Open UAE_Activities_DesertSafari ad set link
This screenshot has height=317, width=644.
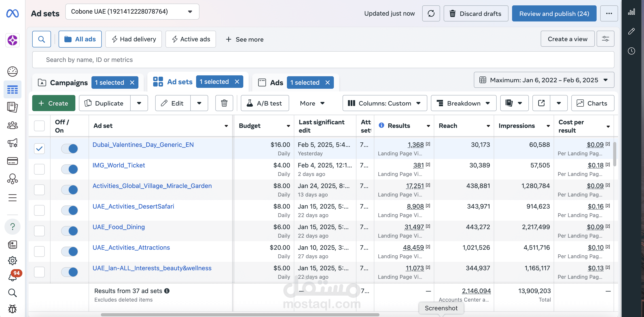tap(133, 207)
